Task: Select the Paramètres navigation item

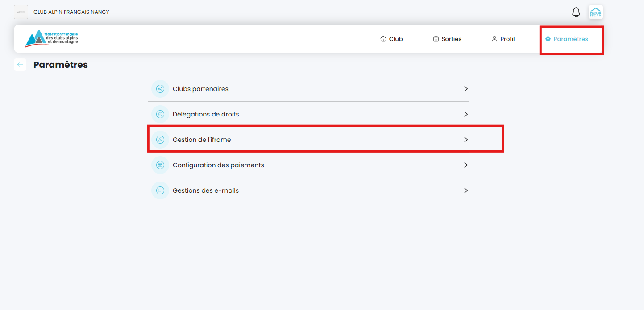Action: pos(567,39)
